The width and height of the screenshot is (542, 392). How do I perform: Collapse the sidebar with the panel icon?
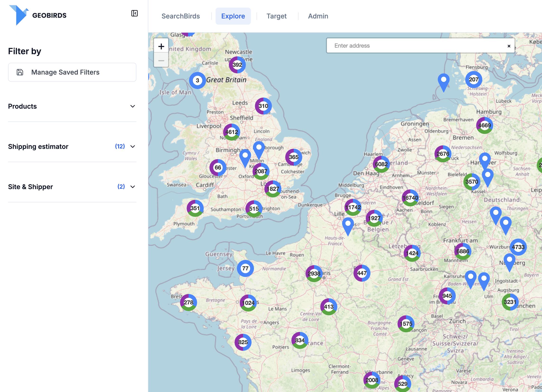pyautogui.click(x=135, y=13)
